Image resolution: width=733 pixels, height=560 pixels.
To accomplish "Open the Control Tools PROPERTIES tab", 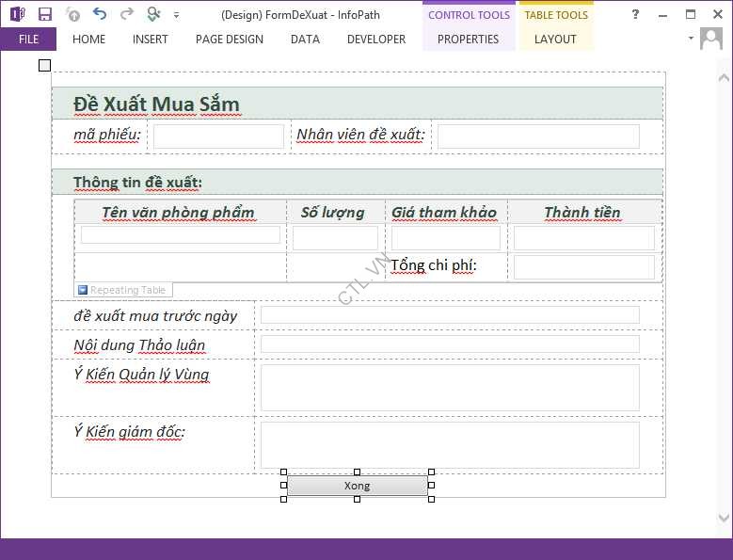I will [468, 40].
